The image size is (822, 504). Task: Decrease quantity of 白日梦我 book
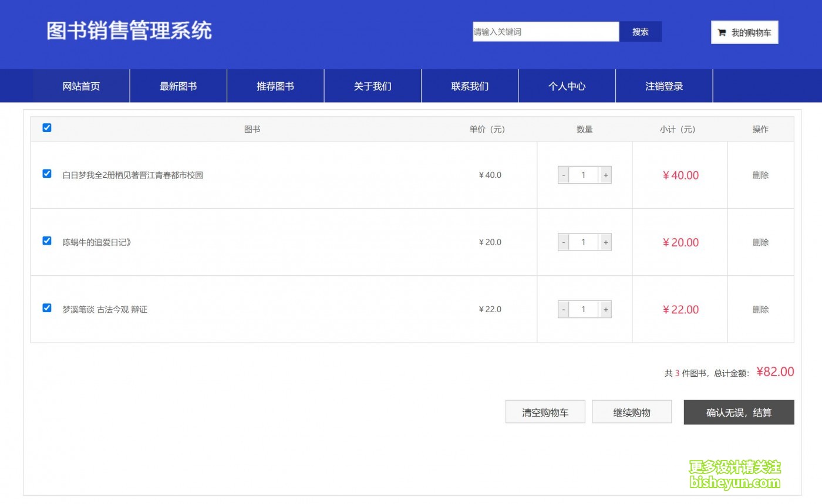tap(564, 175)
